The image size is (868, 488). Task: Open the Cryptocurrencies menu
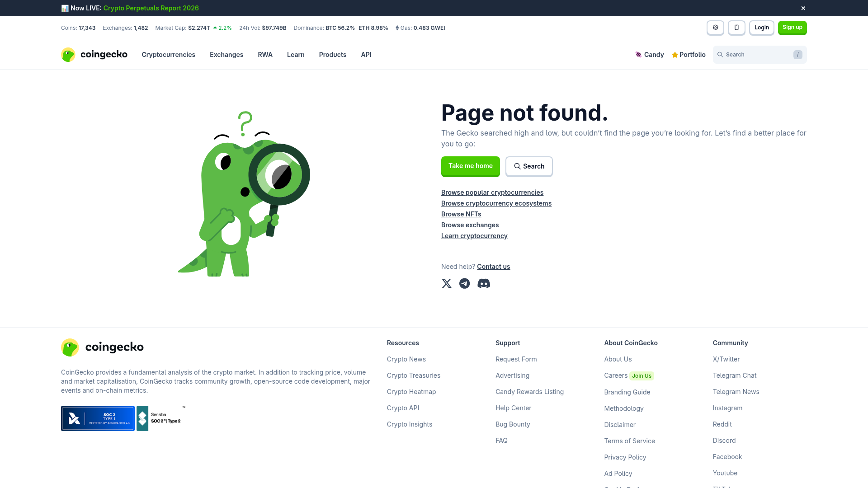[x=169, y=55]
